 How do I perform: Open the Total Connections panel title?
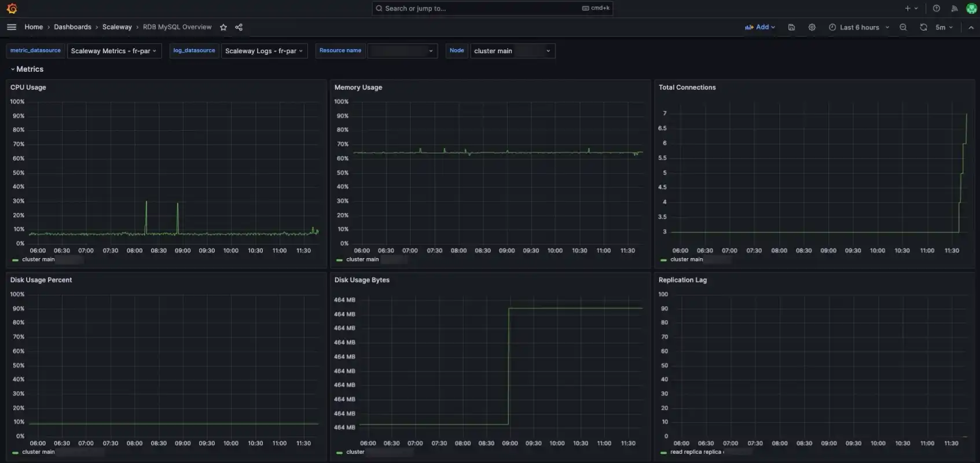[687, 87]
